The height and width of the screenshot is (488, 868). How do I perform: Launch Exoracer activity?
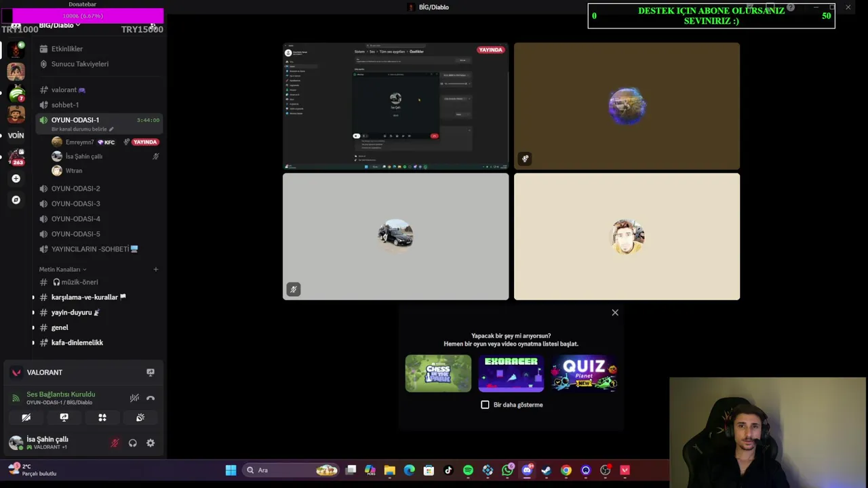point(511,373)
